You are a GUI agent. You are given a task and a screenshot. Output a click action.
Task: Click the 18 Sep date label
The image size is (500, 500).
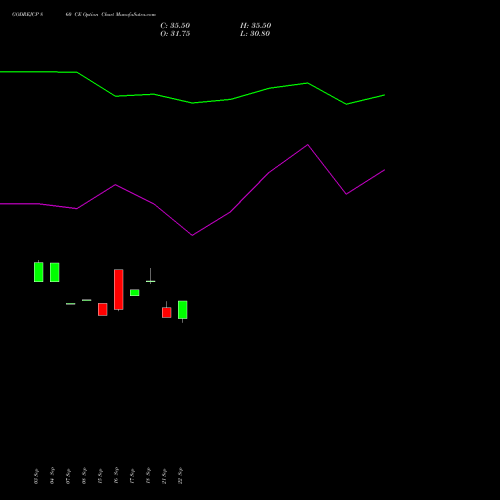(148, 476)
